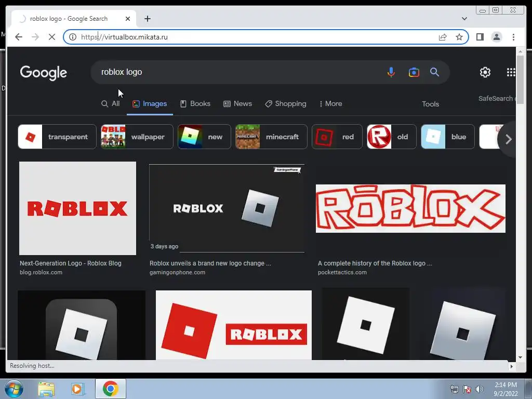Select the Images tab
This screenshot has width=532, height=399.
150,103
